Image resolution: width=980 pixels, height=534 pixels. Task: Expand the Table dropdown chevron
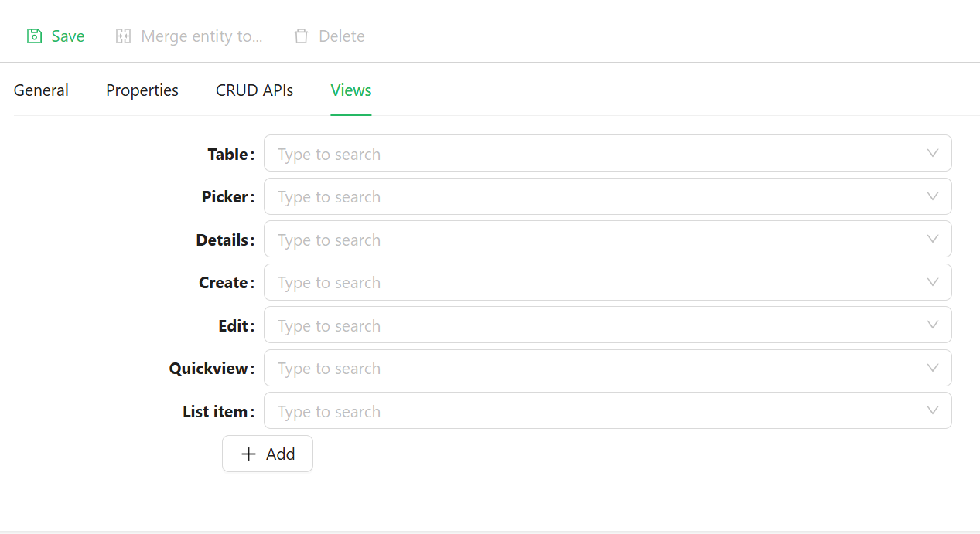point(933,154)
